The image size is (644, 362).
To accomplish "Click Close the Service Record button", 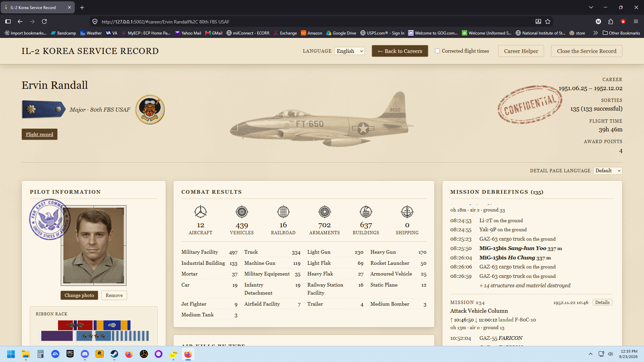I will click(587, 51).
